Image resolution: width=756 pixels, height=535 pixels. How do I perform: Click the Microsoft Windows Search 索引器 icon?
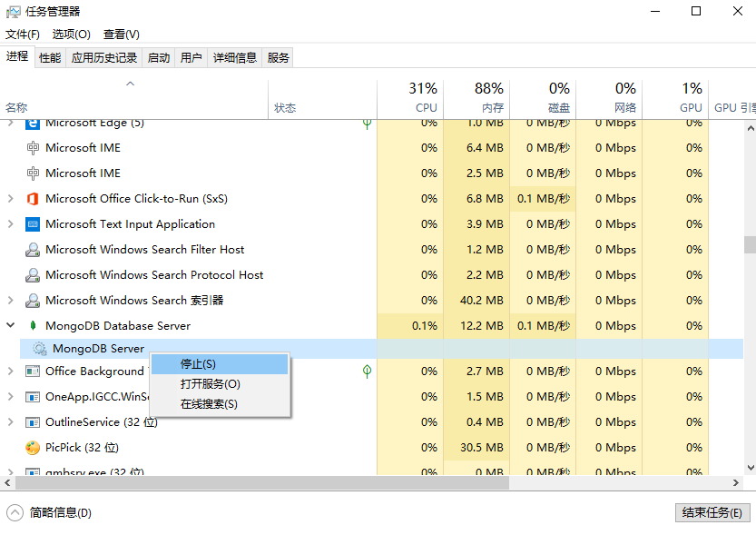click(x=33, y=301)
